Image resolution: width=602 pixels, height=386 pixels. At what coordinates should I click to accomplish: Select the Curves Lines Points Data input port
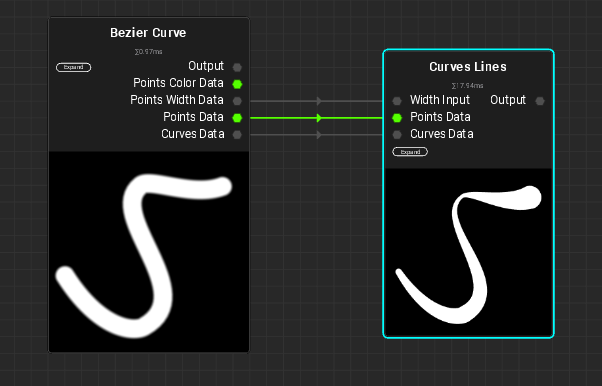397,118
